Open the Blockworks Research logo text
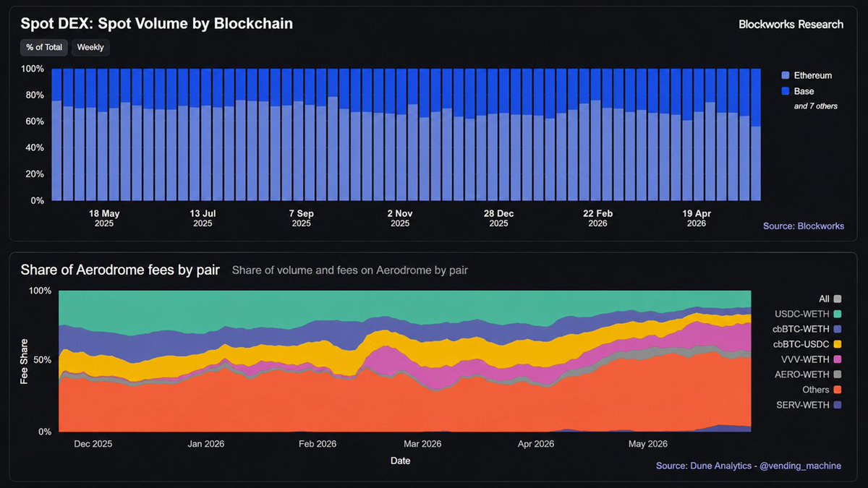The width and height of the screenshot is (868, 488). [x=791, y=24]
